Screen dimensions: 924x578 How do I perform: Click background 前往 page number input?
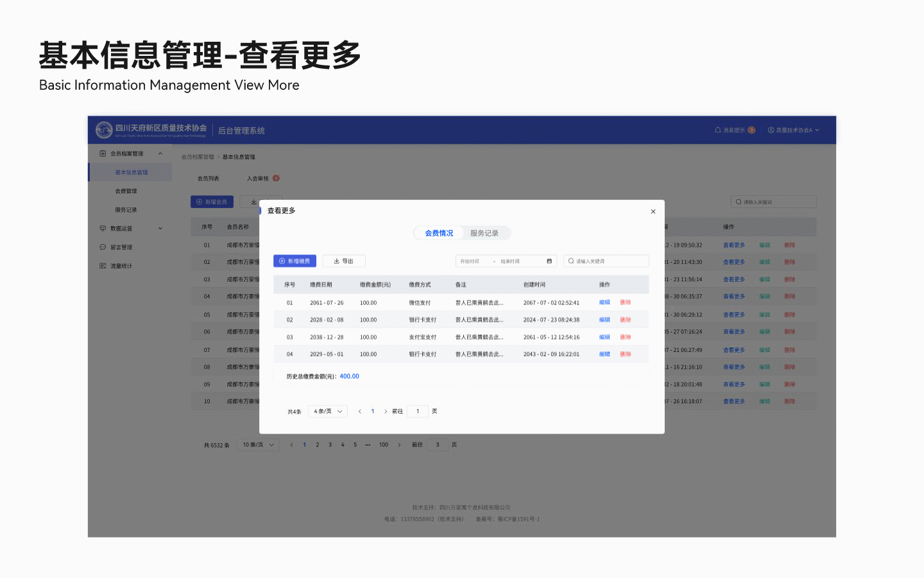[438, 445]
